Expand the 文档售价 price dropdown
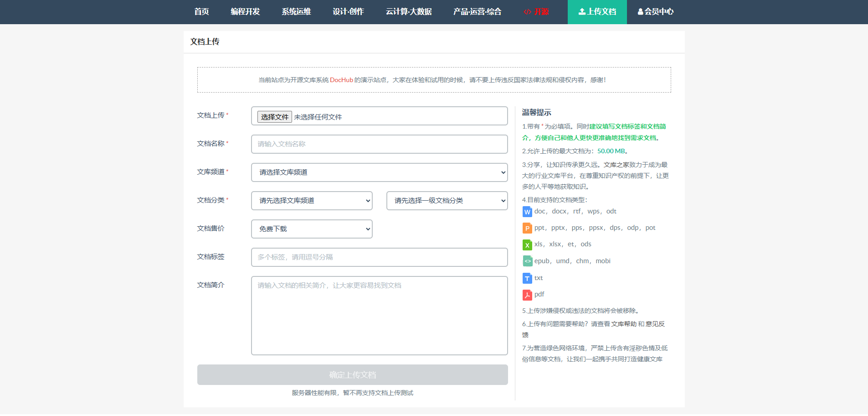This screenshot has width=868, height=416. [x=312, y=229]
